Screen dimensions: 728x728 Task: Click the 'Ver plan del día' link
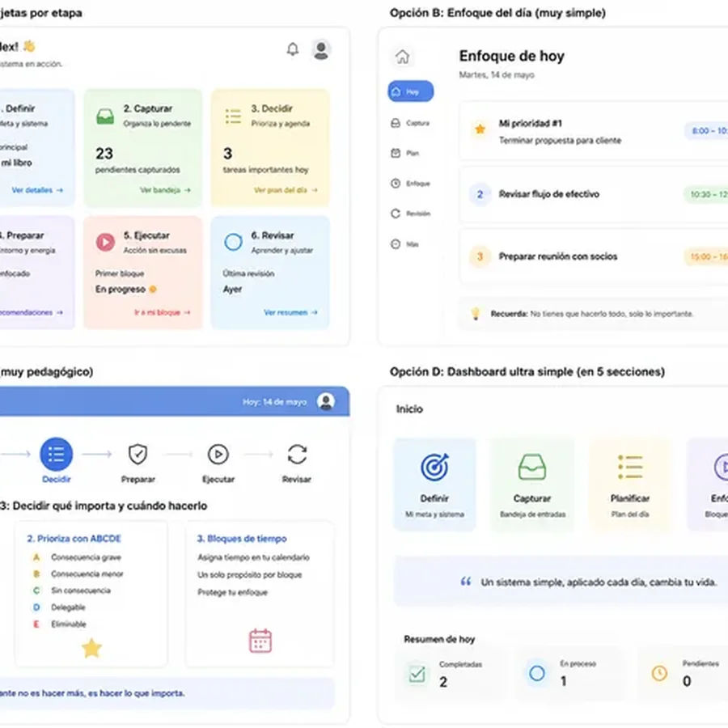click(286, 190)
